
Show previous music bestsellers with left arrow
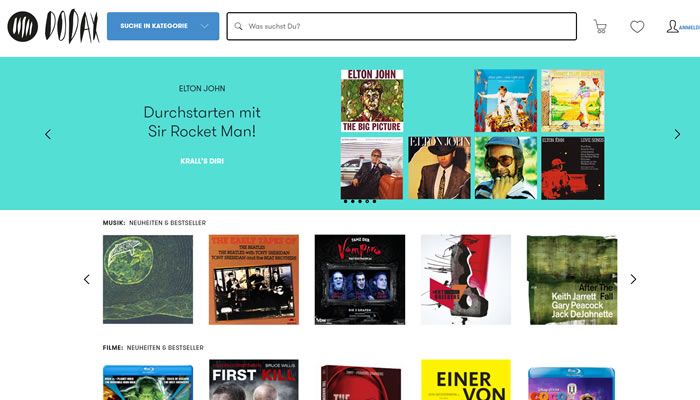87,279
